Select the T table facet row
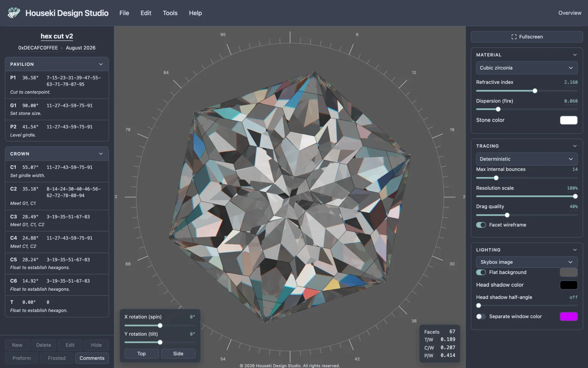The width and height of the screenshot is (588, 368). pyautogui.click(x=57, y=306)
